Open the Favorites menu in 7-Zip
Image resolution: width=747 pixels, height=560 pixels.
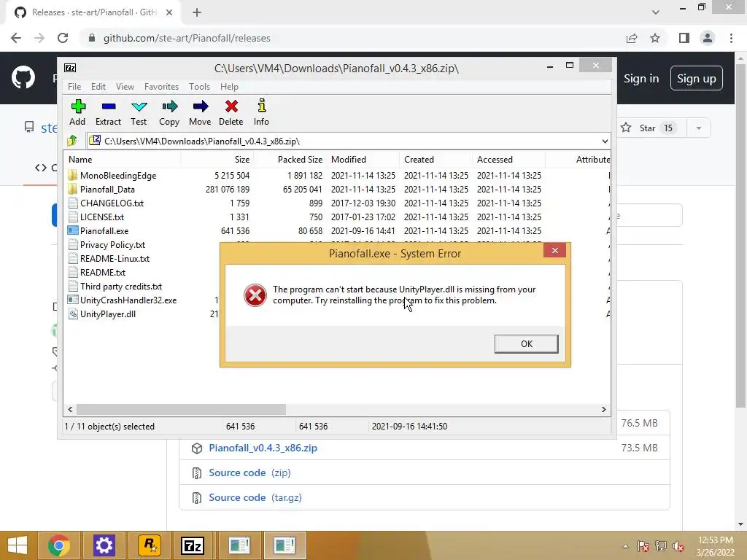click(161, 87)
